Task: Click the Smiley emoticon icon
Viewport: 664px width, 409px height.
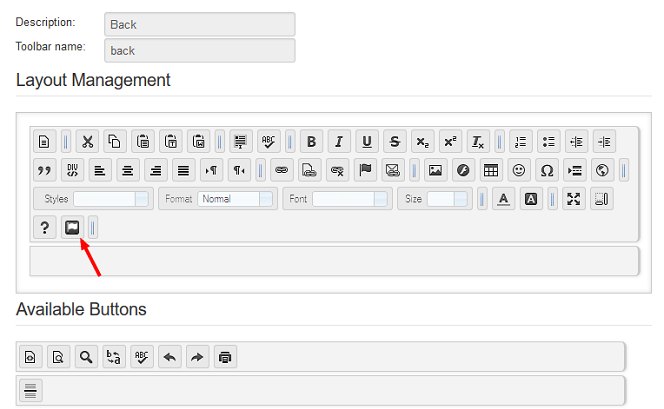Action: (518, 170)
